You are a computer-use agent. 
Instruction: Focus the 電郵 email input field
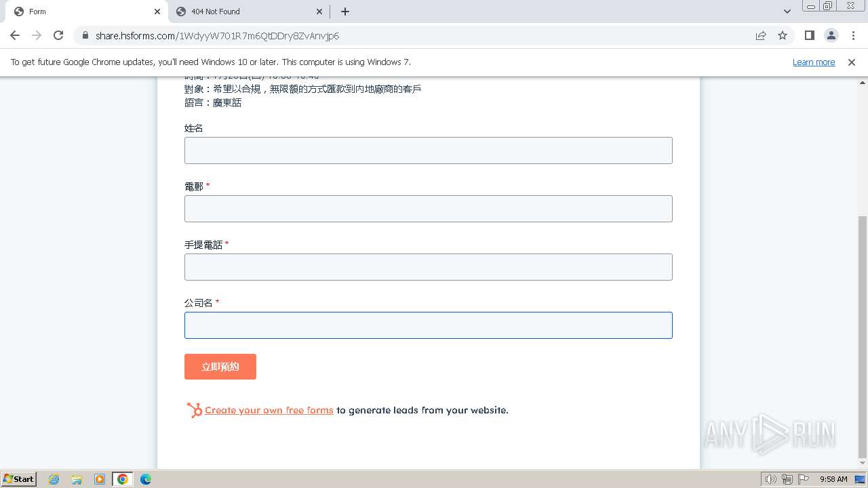pyautogui.click(x=429, y=209)
